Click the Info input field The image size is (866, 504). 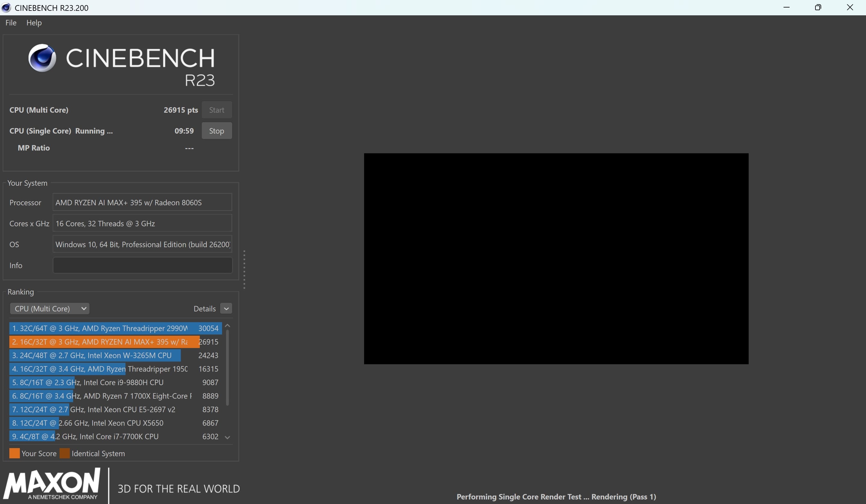pyautogui.click(x=142, y=265)
